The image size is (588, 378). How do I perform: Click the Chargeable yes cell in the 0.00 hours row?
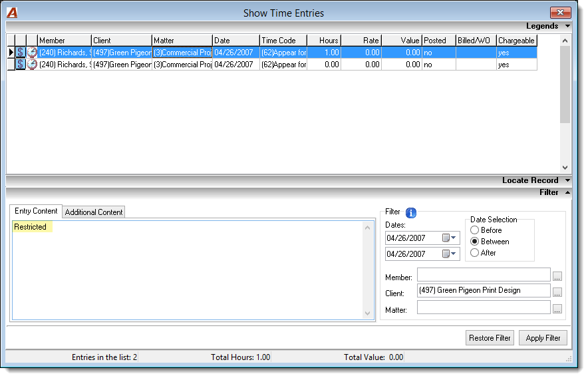(x=517, y=65)
